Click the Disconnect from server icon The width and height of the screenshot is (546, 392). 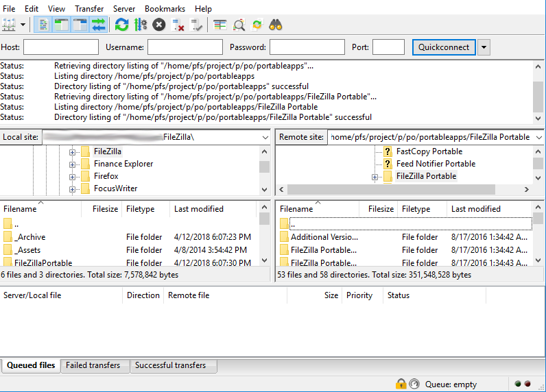[178, 25]
